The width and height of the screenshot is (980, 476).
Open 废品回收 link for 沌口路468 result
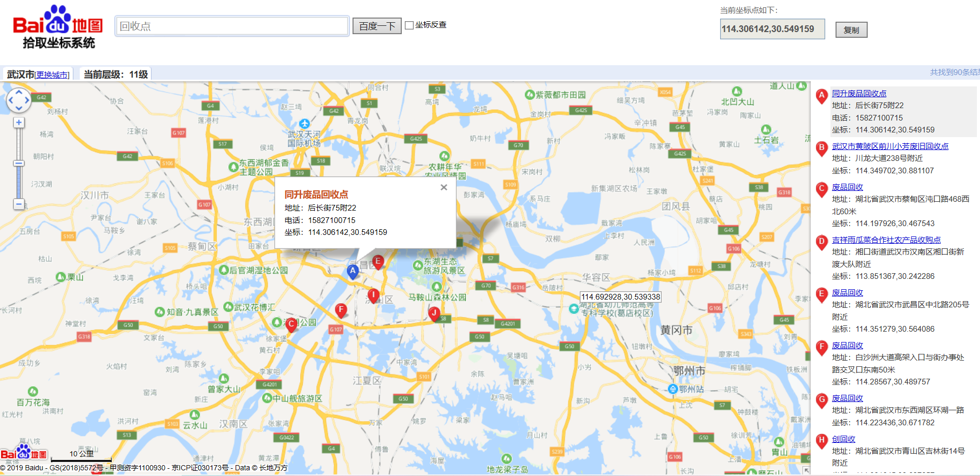click(847, 187)
